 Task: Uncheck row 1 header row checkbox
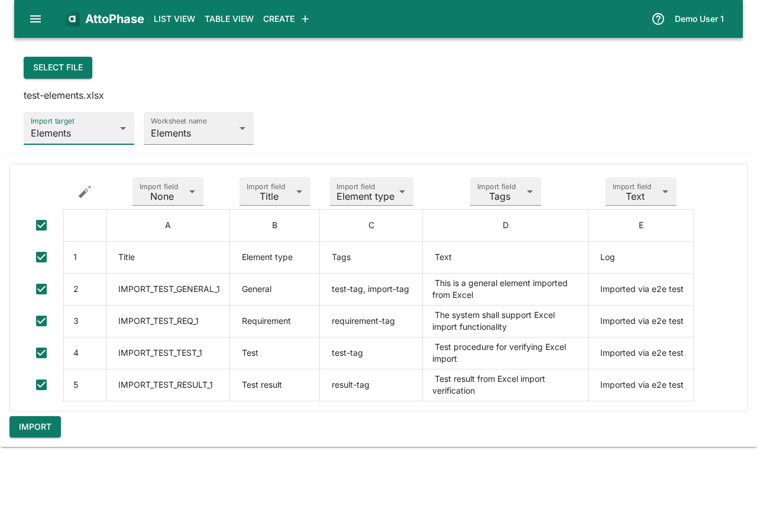click(x=41, y=257)
